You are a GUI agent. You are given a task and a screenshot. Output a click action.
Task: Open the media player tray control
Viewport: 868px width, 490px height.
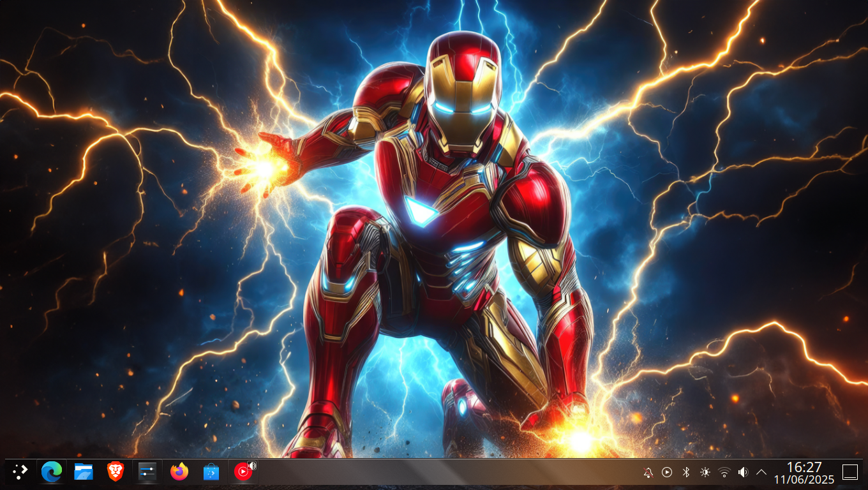point(667,472)
